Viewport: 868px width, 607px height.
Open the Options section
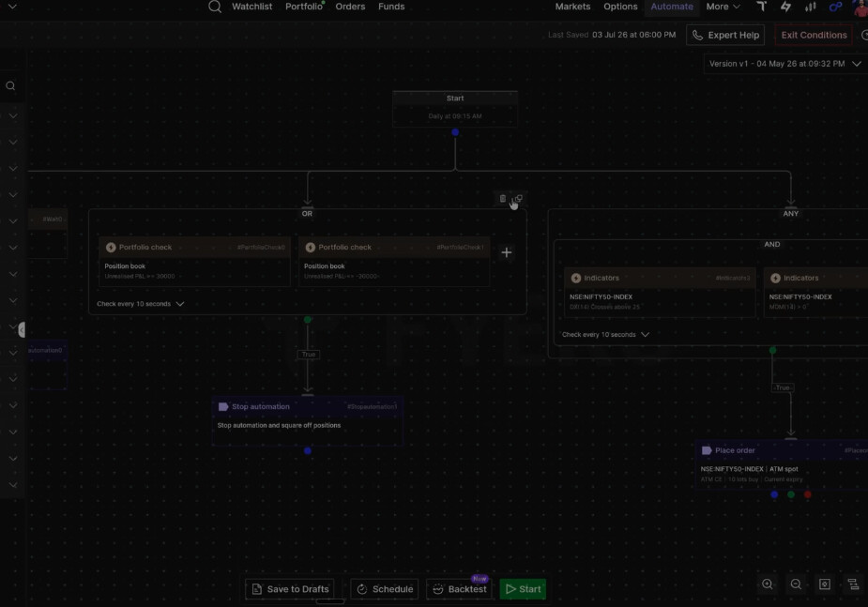click(x=620, y=7)
